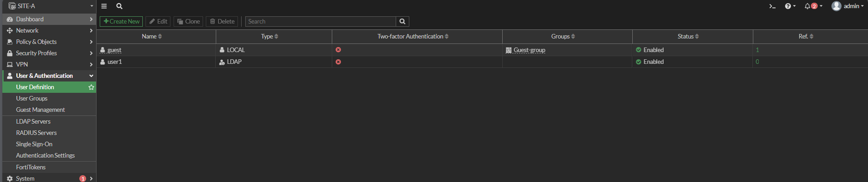The height and width of the screenshot is (182, 868).
Task: Sort table by Status column
Action: 688,37
